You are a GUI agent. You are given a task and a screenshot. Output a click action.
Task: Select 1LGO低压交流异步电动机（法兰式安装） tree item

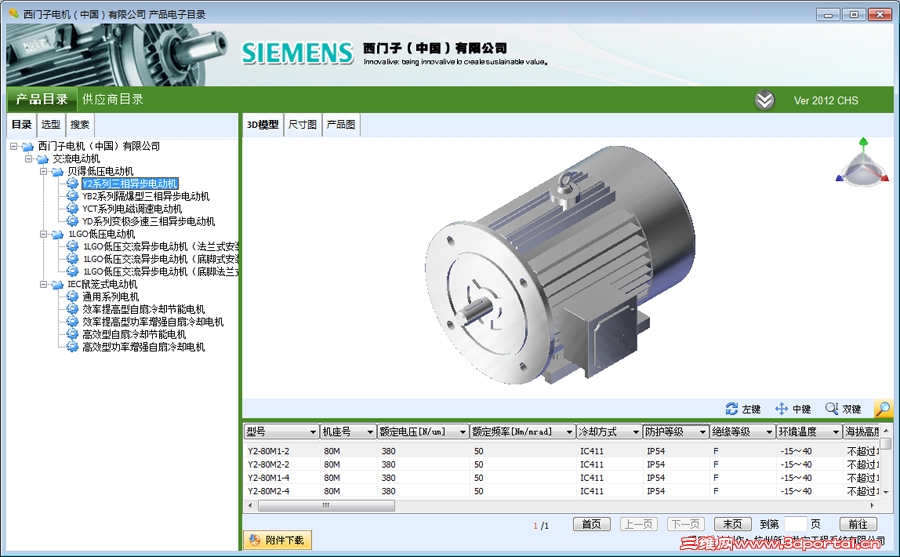click(x=161, y=246)
